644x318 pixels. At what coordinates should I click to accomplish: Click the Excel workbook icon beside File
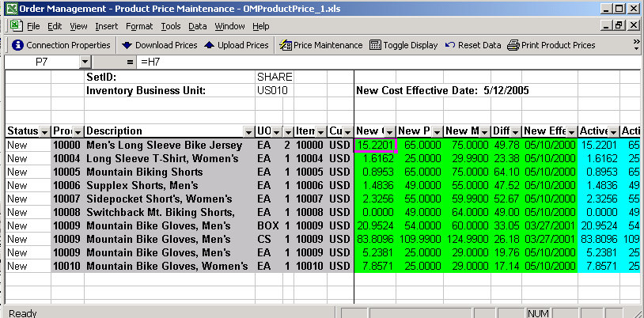pyautogui.click(x=16, y=26)
